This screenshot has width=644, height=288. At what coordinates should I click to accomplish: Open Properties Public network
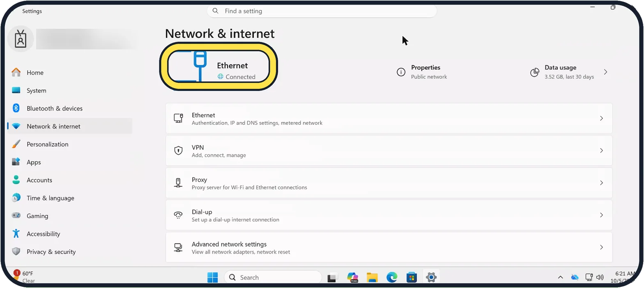pos(422,72)
